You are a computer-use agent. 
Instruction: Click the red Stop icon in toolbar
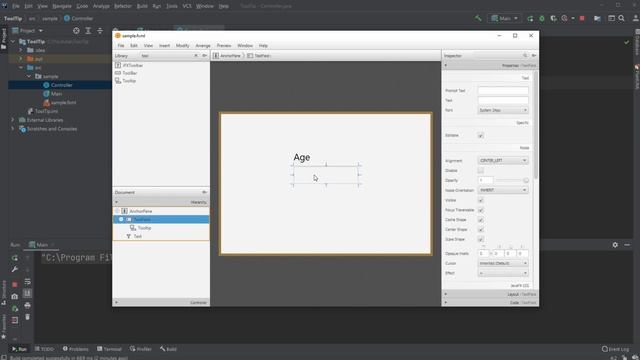(x=582, y=18)
